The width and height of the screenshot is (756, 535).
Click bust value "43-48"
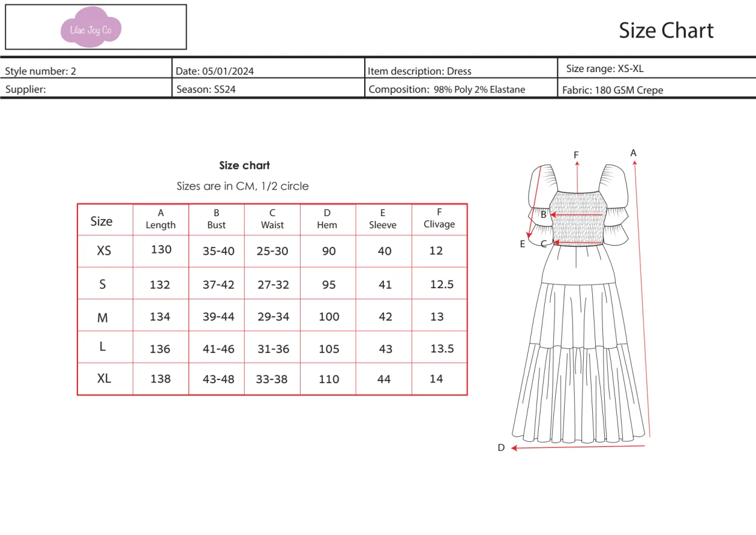pyautogui.click(x=218, y=379)
